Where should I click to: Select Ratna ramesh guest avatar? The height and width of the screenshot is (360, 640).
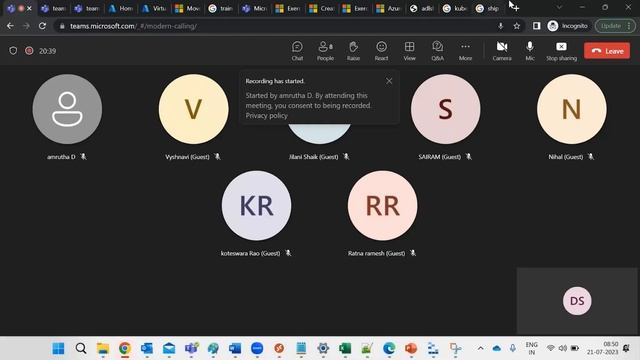point(382,205)
